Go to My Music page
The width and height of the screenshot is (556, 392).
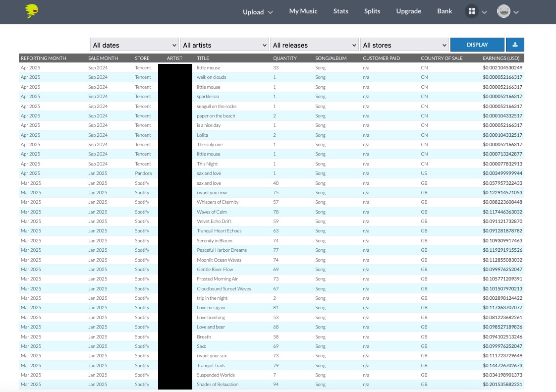[303, 11]
